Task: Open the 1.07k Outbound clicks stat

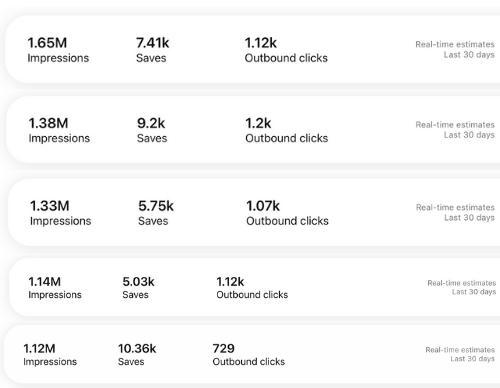Action: point(287,213)
